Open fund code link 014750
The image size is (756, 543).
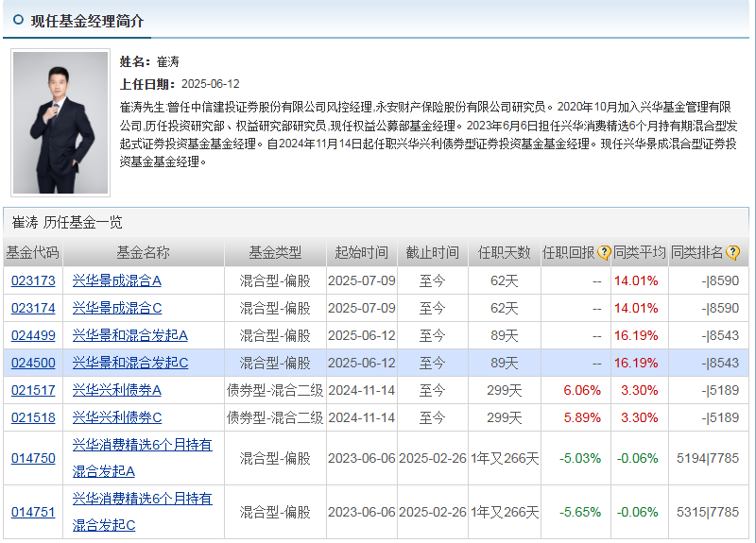coord(33,459)
